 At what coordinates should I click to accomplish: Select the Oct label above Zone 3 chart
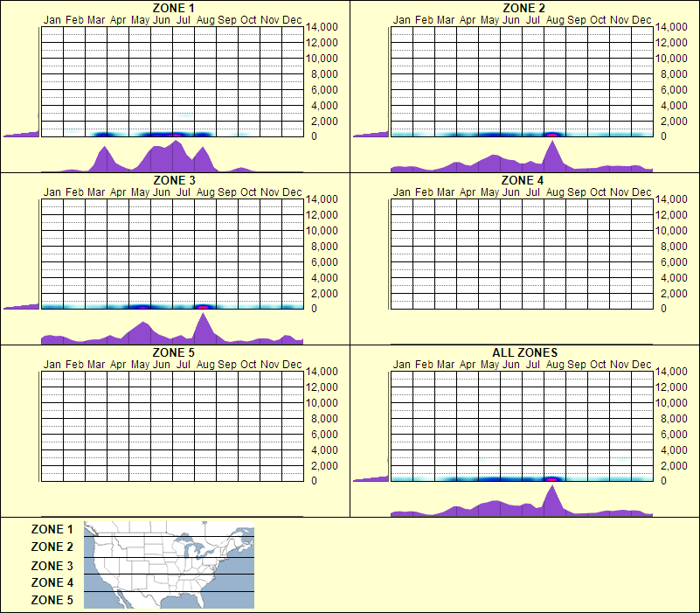coord(248,192)
